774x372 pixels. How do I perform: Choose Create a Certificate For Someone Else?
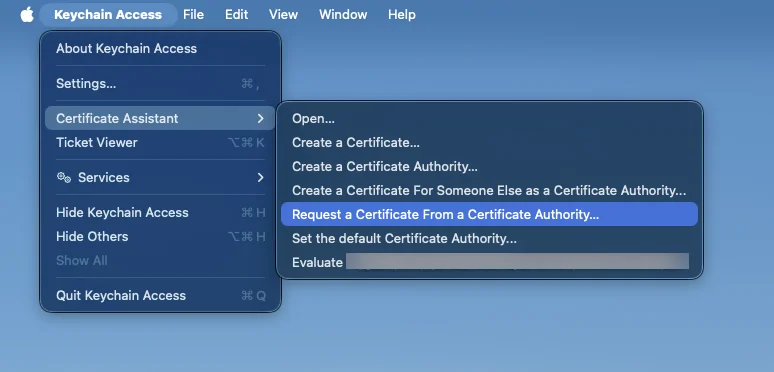(x=490, y=190)
